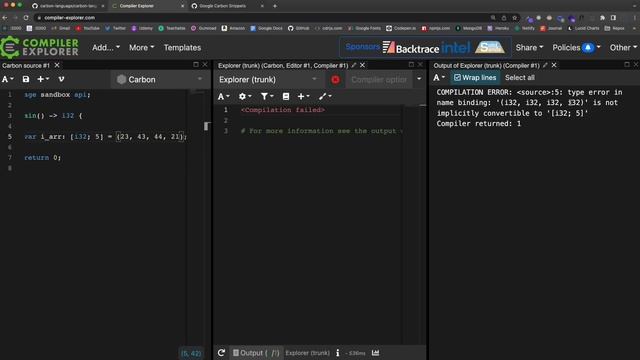The image size is (640, 360).
Task: Expand the compiler options arrow dropdown
Action: coord(419,79)
